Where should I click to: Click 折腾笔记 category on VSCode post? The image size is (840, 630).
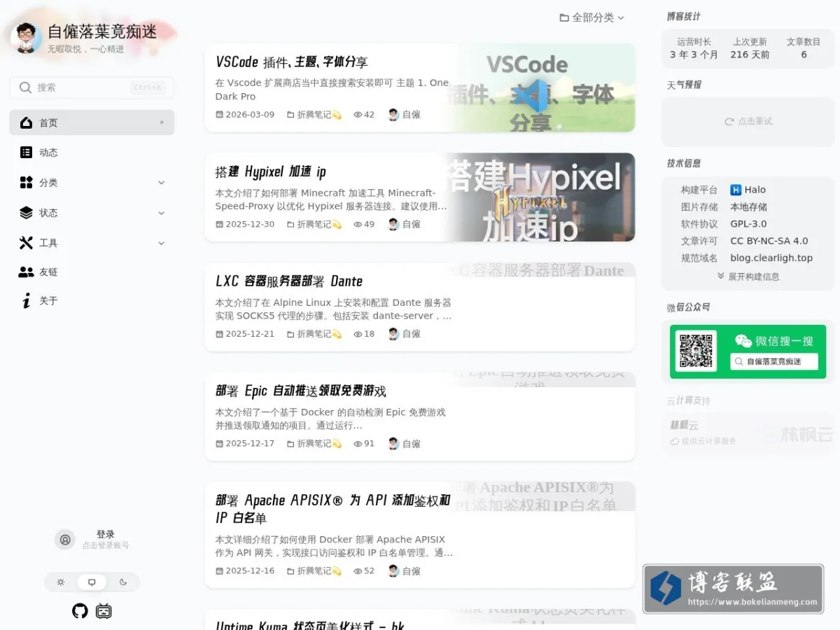tap(314, 115)
